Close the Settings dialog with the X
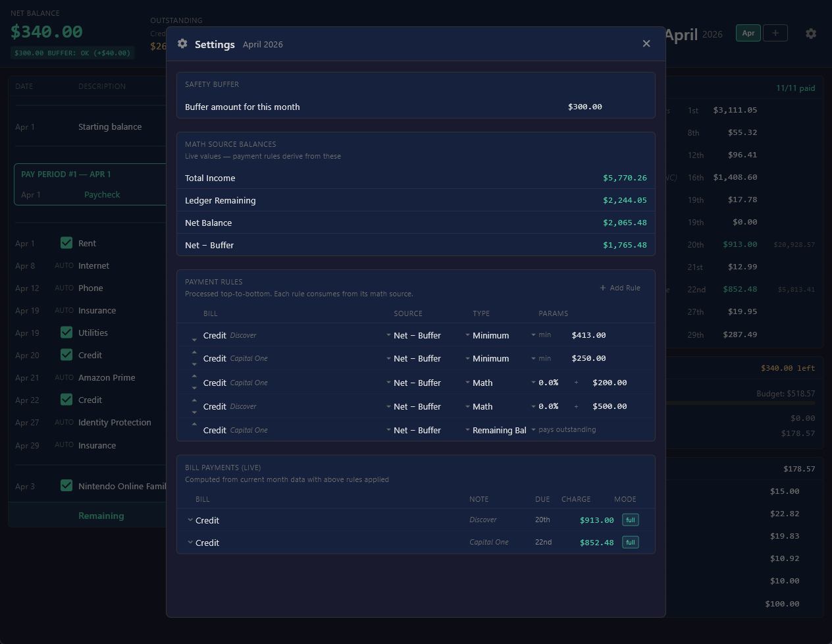Viewport: 832px width, 644px height. pos(646,43)
